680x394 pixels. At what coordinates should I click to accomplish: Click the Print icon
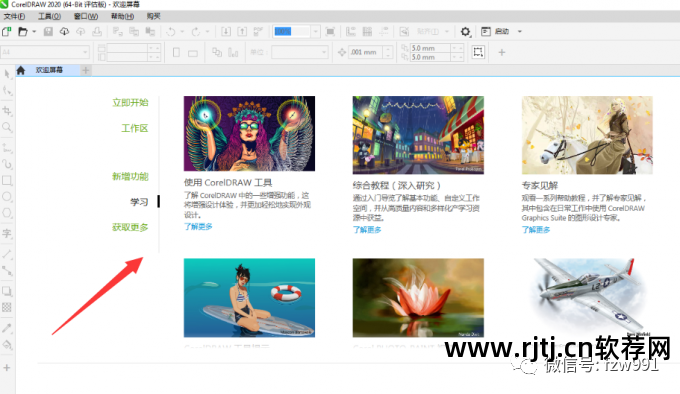[x=97, y=32]
